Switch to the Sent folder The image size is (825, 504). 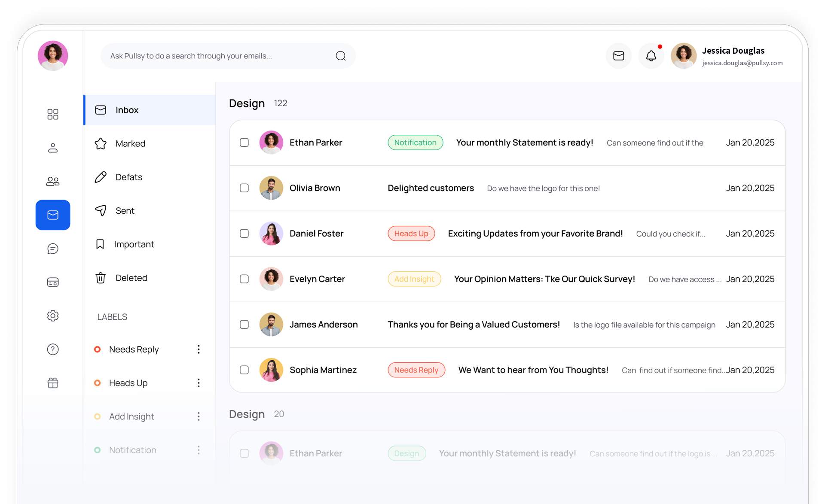click(125, 210)
